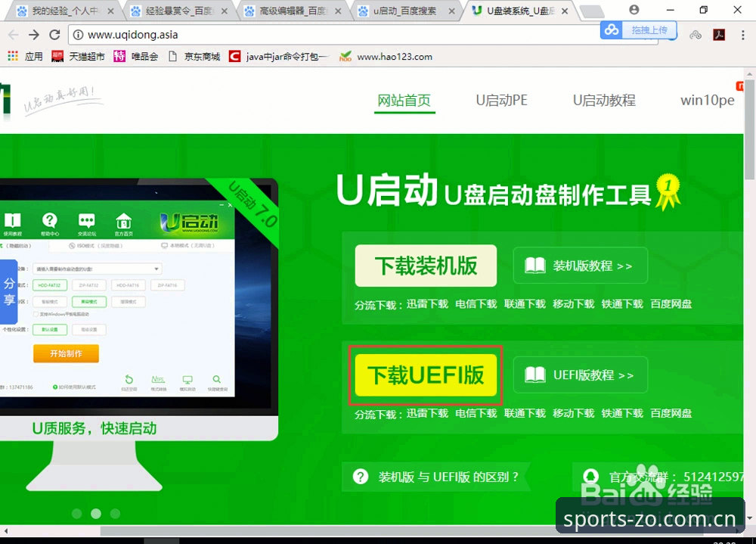Close the u启动_百度搜索 tab
This screenshot has height=544, width=756.
(452, 11)
